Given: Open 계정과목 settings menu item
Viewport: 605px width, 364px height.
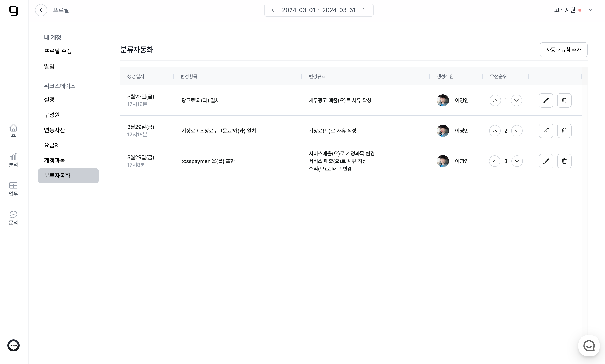Looking at the screenshot, I should point(54,160).
